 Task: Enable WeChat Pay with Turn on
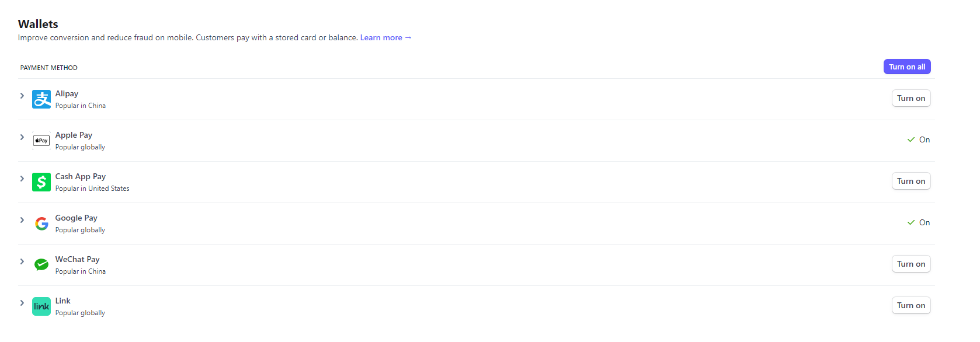pyautogui.click(x=911, y=264)
